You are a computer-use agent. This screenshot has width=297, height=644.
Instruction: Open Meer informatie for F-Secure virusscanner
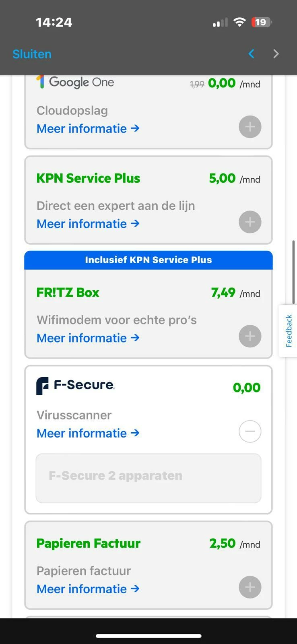tap(88, 433)
